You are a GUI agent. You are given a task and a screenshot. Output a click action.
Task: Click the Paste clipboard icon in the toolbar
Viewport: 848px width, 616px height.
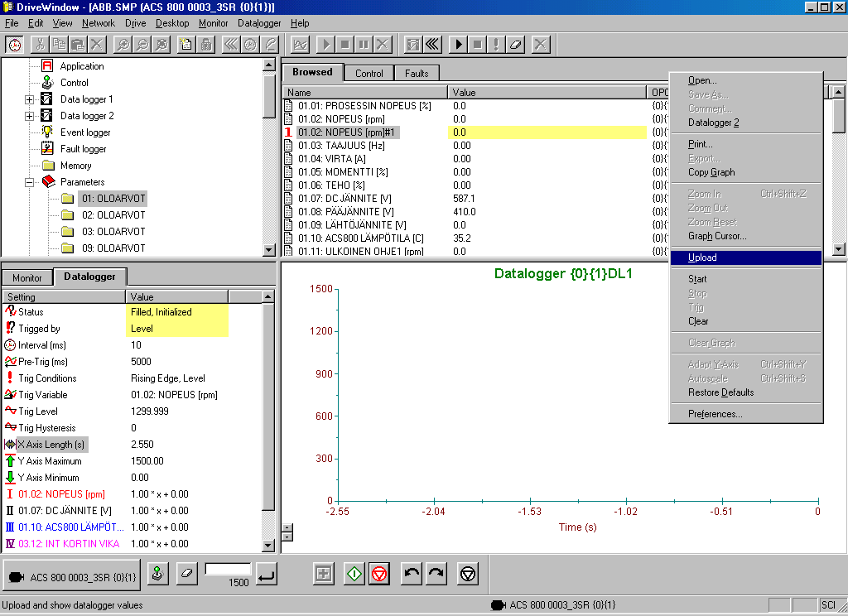click(x=78, y=45)
